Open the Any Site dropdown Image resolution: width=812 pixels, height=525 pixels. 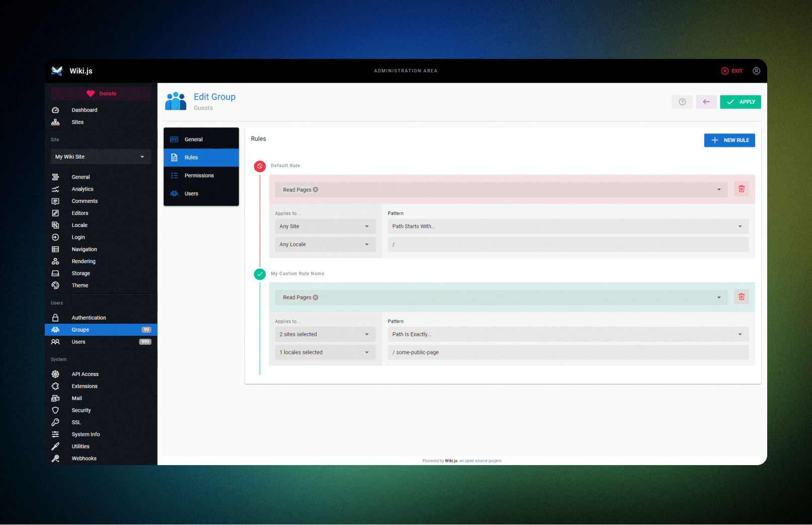(325, 227)
